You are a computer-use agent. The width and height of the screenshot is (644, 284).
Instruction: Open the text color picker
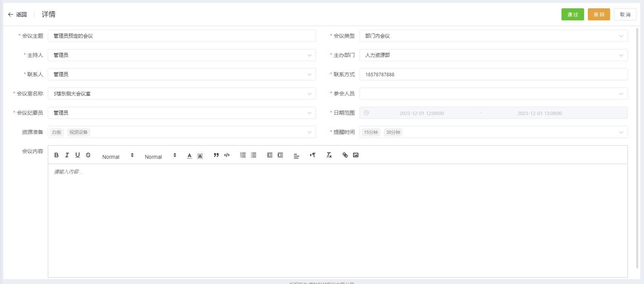point(190,155)
